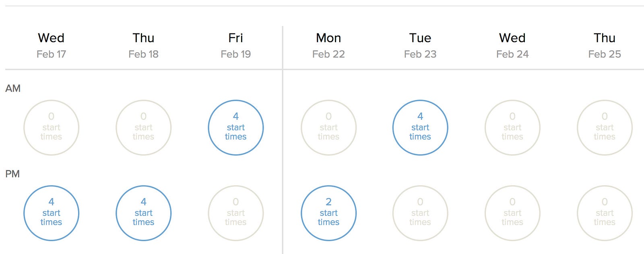Select the Tue Feb 23 column header
Viewport: 644px width, 254px height.
tap(420, 45)
